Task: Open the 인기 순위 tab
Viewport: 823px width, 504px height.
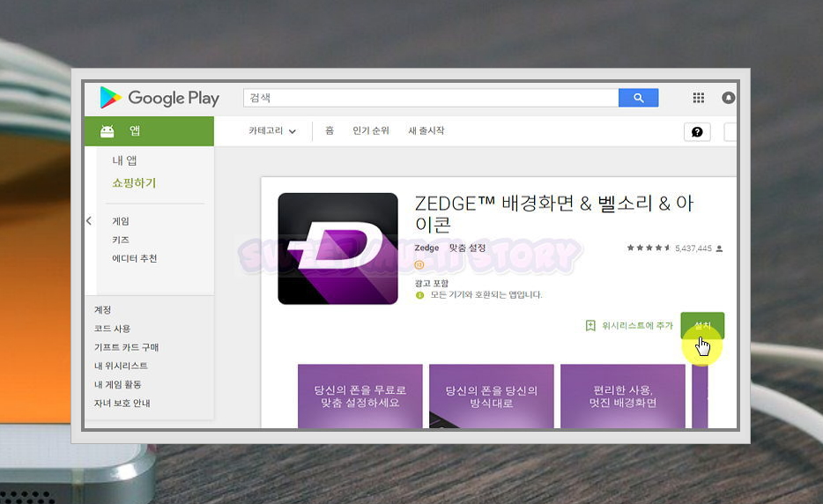Action: [371, 130]
